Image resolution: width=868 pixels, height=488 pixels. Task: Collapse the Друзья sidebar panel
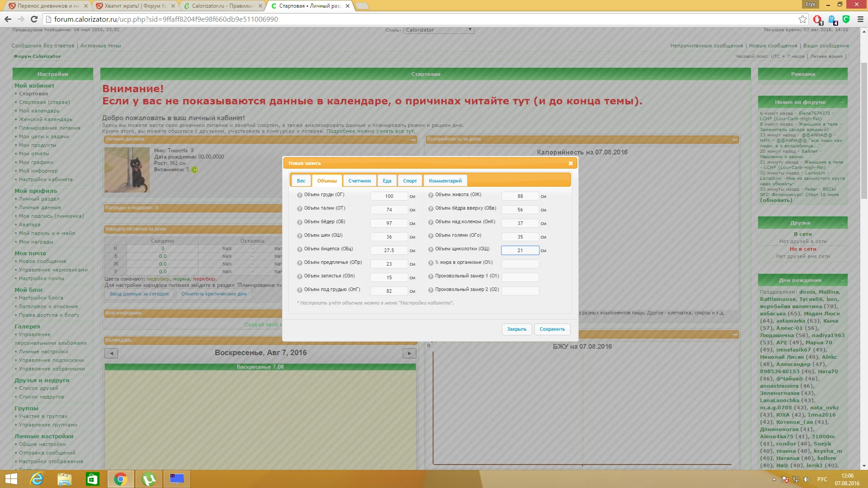(843, 223)
